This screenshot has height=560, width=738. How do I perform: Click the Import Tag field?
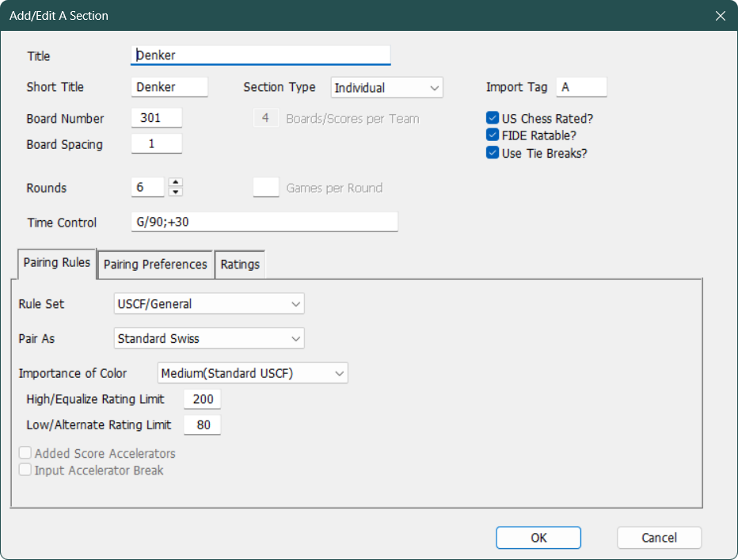click(x=581, y=88)
